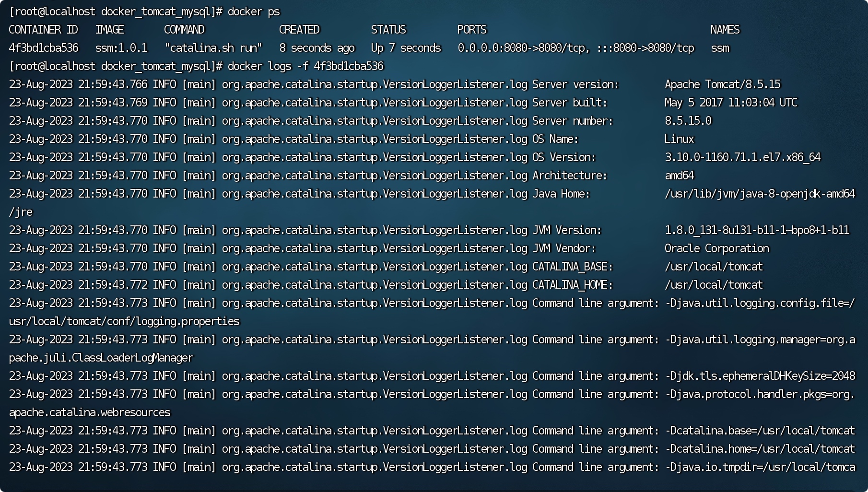Click the Oracle Corporation JVM vendor value
Image resolution: width=868 pixels, height=492 pixels.
click(x=716, y=248)
